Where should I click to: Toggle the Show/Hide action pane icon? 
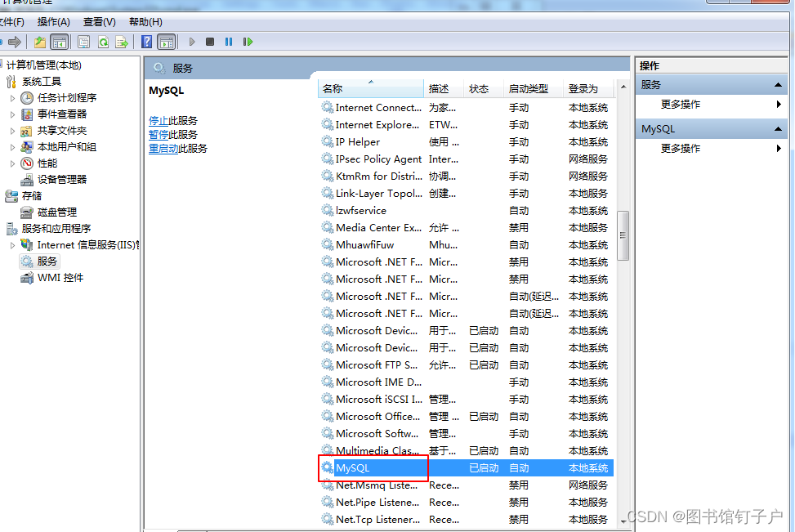[x=167, y=42]
